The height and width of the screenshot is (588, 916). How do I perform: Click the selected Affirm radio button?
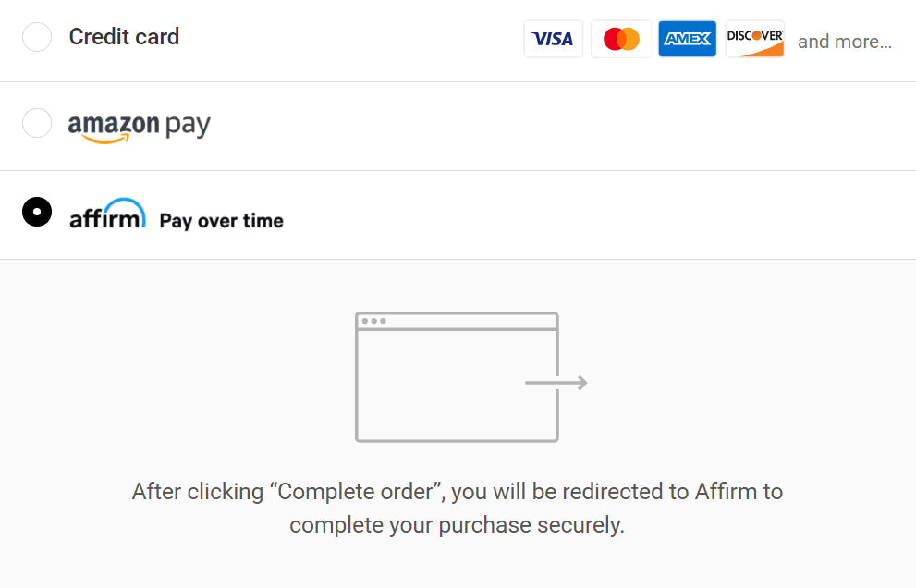pos(37,212)
